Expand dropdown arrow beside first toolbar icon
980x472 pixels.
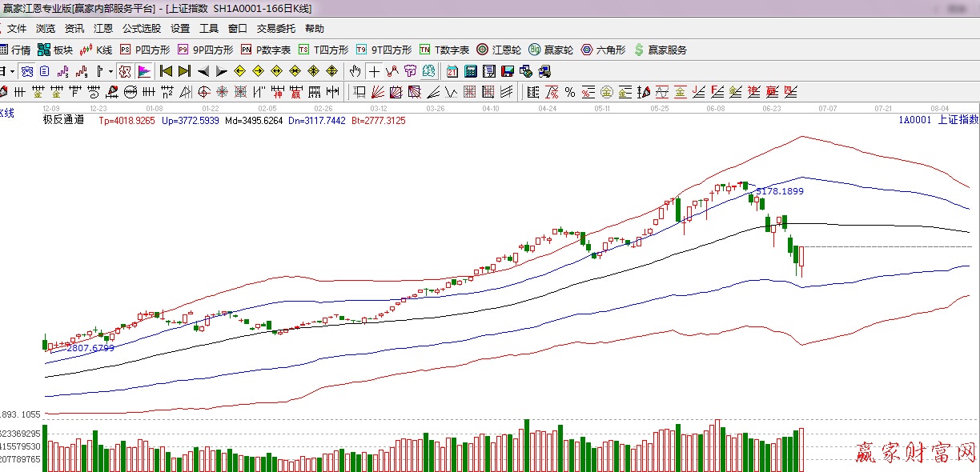pos(12,71)
